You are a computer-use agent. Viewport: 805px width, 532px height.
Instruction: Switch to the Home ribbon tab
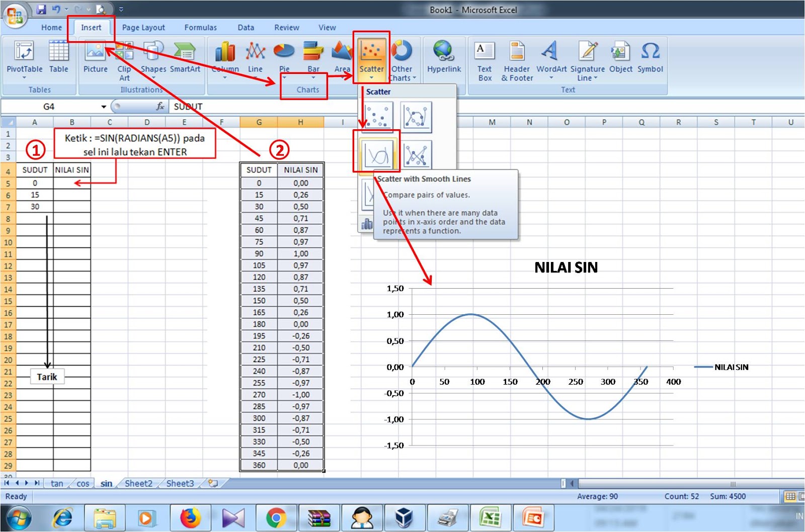51,28
